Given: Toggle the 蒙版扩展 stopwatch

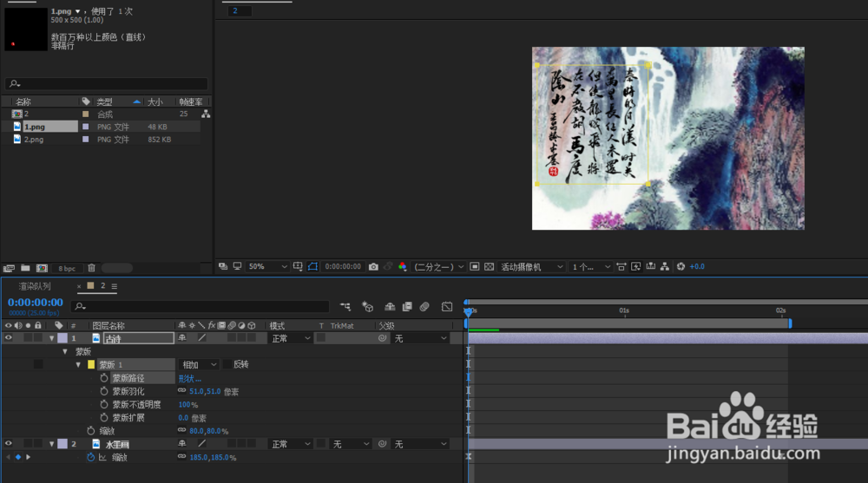Looking at the screenshot, I should 104,418.
